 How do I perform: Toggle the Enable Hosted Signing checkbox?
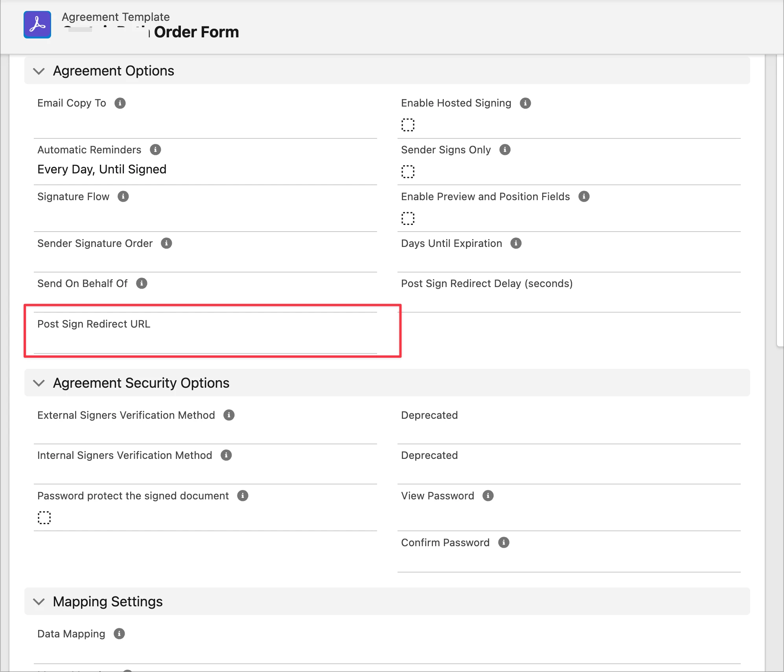coord(408,125)
